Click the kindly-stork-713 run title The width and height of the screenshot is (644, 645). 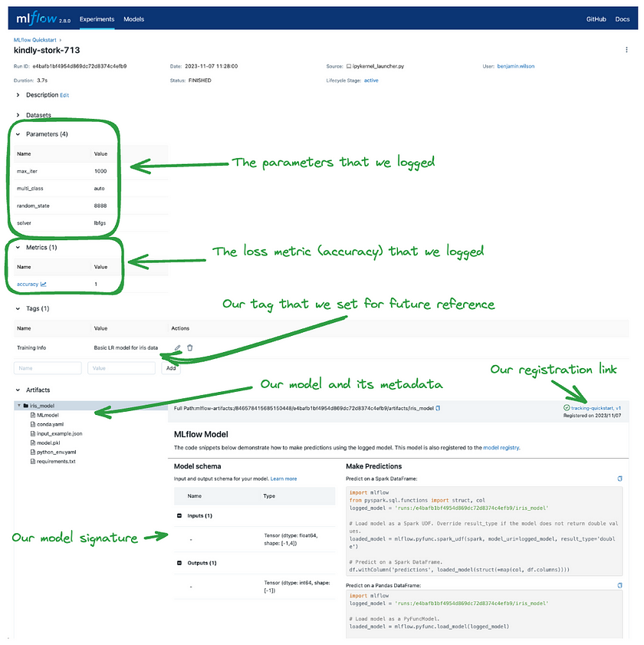[47, 50]
